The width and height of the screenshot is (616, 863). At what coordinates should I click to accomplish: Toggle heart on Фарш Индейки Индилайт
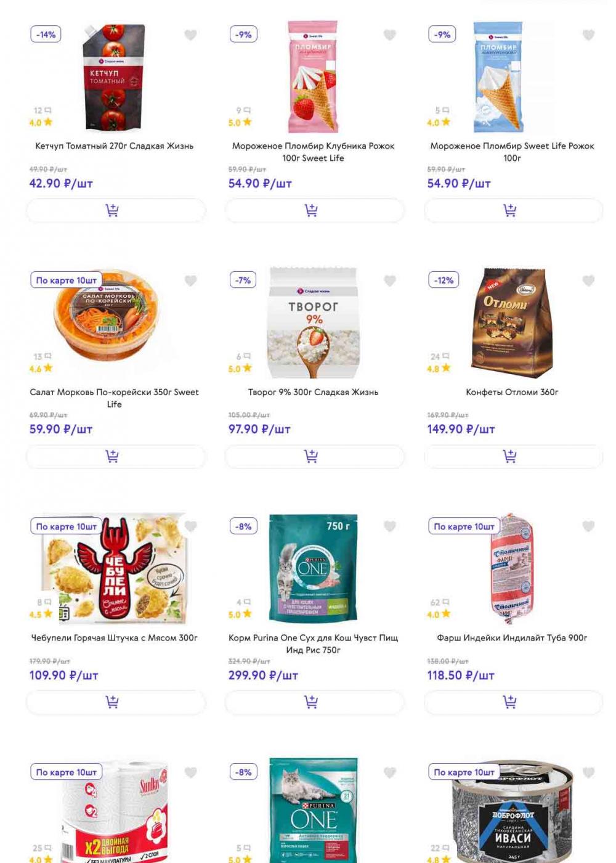[x=589, y=526]
